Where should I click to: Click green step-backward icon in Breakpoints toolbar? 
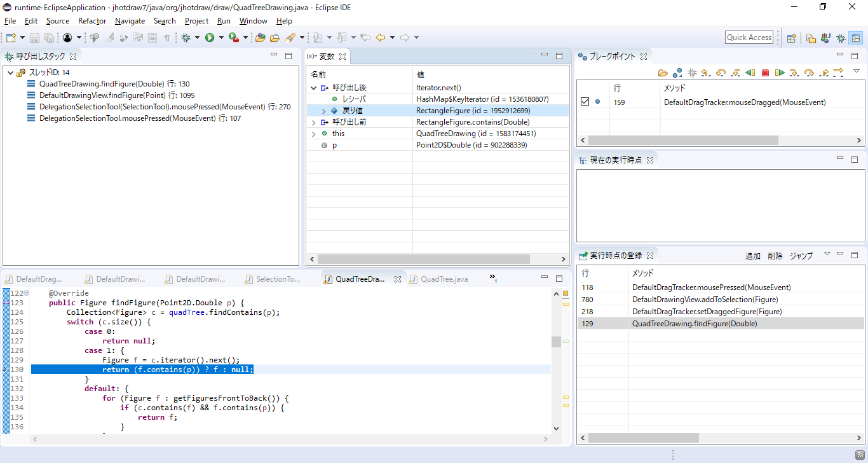[x=750, y=73]
